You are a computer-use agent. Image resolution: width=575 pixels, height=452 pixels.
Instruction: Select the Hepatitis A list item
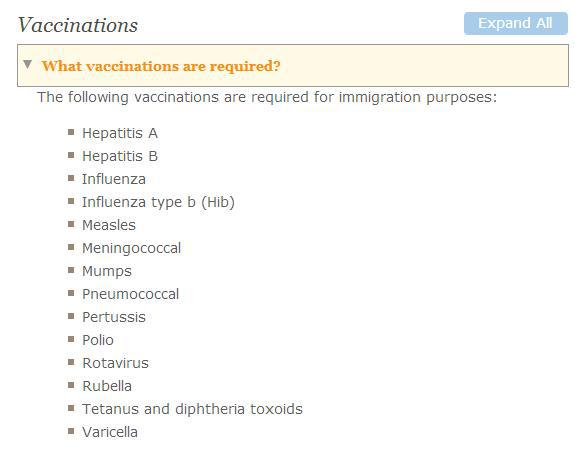pyautogui.click(x=120, y=133)
